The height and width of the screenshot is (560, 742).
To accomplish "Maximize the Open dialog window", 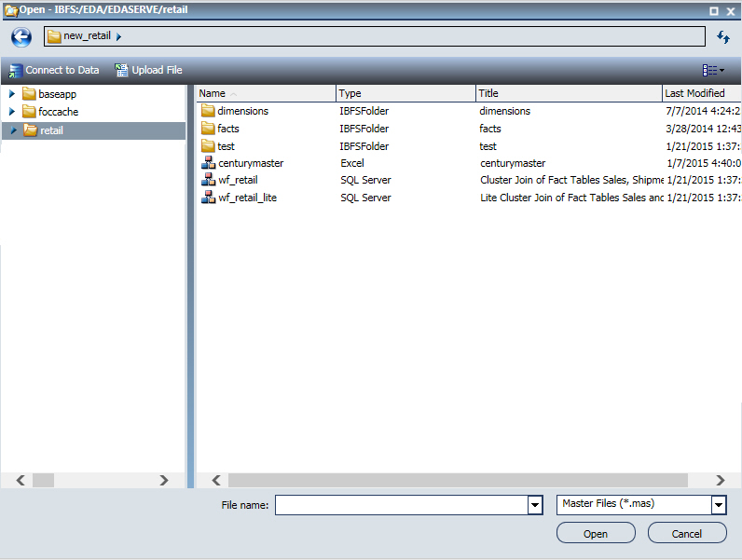I will point(714,11).
